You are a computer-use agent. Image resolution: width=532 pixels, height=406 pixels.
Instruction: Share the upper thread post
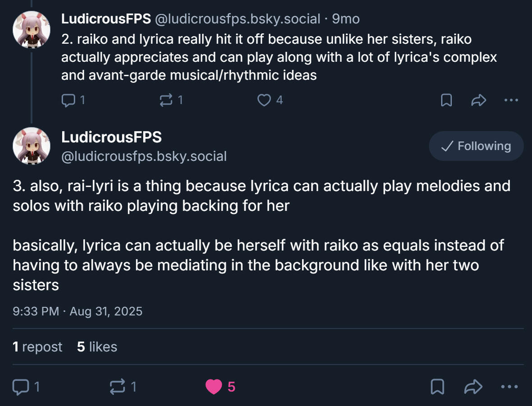tap(479, 100)
